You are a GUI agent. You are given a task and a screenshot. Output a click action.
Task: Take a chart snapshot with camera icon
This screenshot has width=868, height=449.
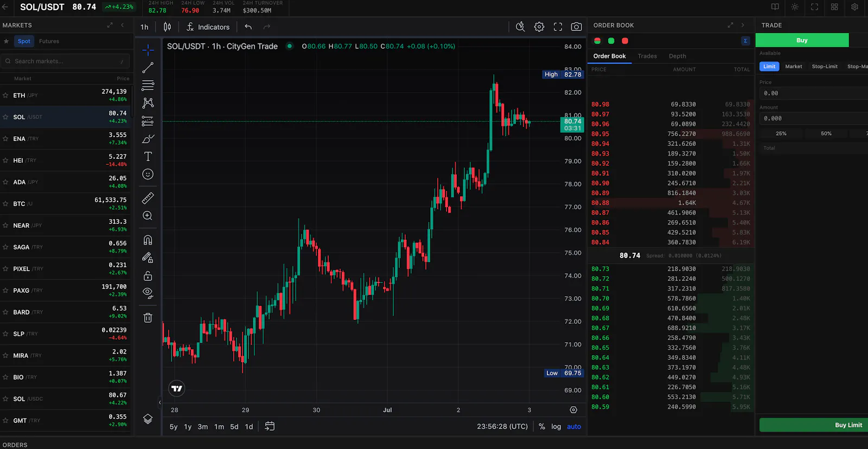577,27
